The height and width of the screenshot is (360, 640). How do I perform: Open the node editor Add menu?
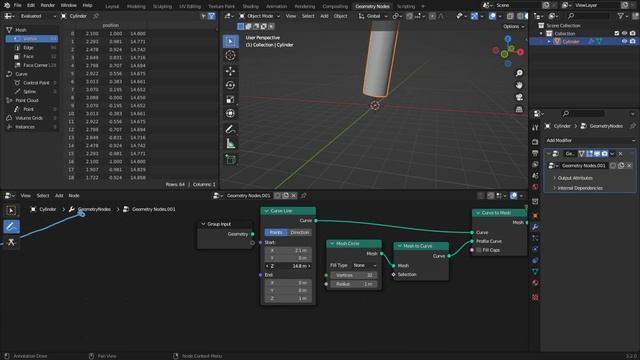[x=59, y=196]
